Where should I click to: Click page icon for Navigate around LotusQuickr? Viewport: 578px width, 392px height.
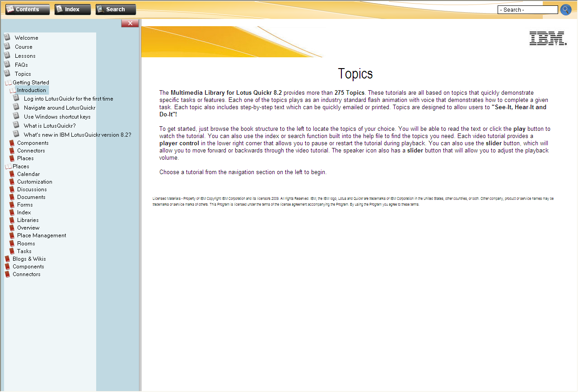pyautogui.click(x=16, y=107)
